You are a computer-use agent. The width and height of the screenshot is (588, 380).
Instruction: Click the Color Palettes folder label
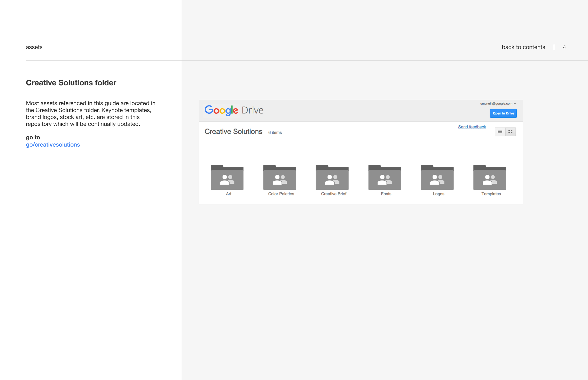(x=281, y=194)
